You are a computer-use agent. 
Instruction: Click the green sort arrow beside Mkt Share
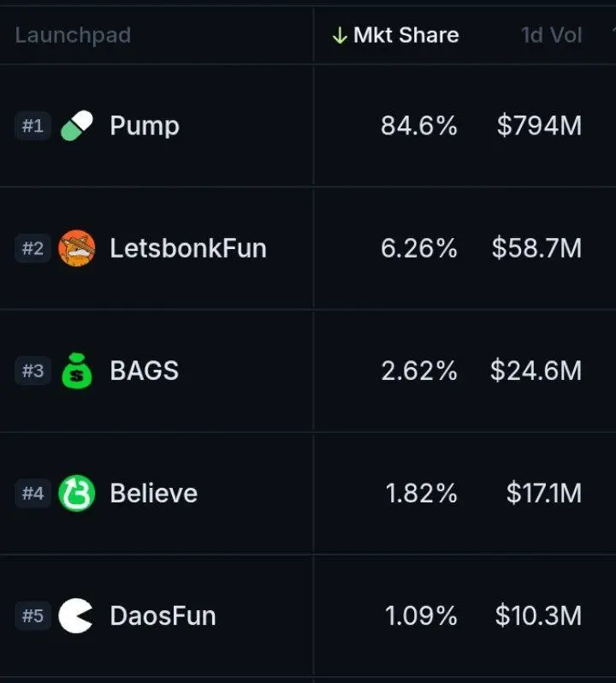(340, 35)
